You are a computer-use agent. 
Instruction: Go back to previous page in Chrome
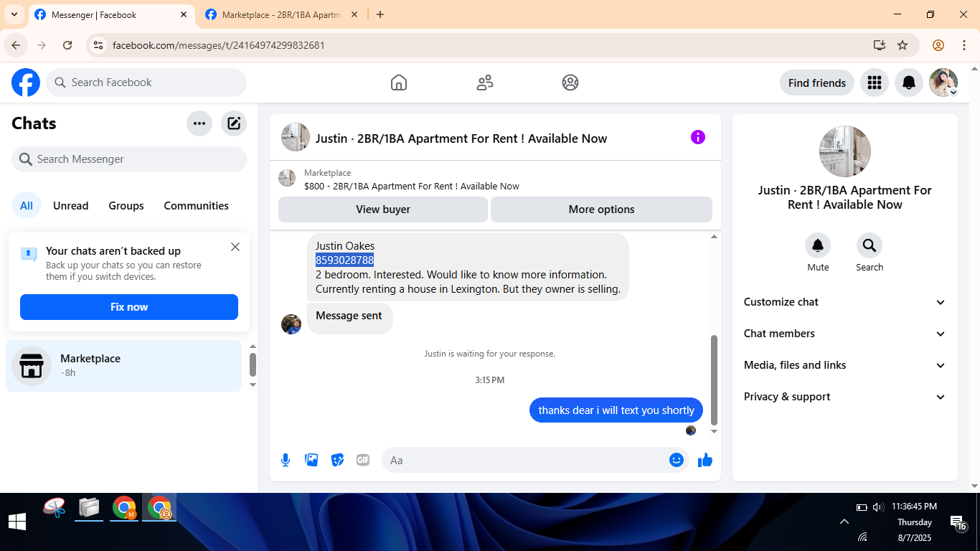(x=16, y=45)
